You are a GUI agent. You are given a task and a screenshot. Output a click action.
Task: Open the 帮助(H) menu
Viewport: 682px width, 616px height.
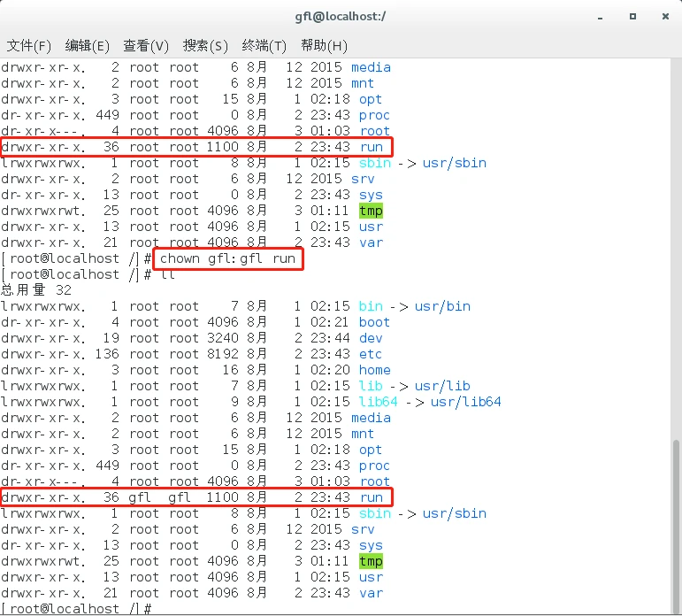[x=324, y=45]
